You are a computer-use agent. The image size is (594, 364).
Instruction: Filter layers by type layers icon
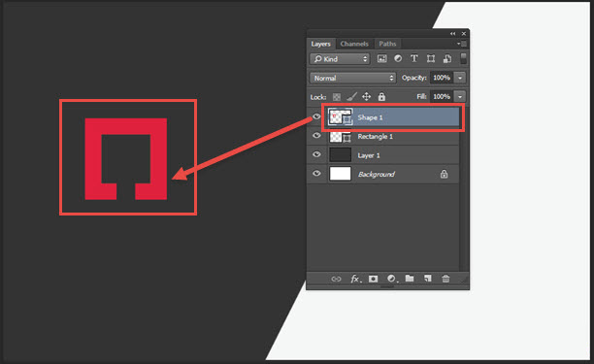coord(414,58)
